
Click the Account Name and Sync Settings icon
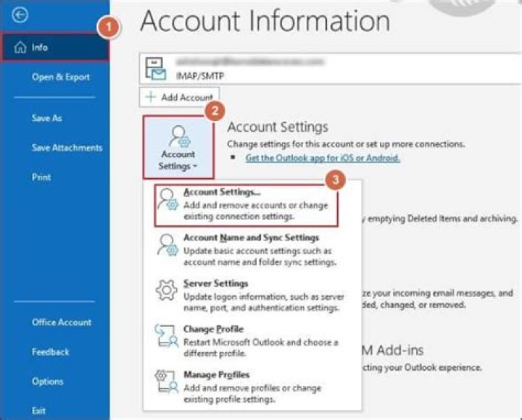pos(168,246)
